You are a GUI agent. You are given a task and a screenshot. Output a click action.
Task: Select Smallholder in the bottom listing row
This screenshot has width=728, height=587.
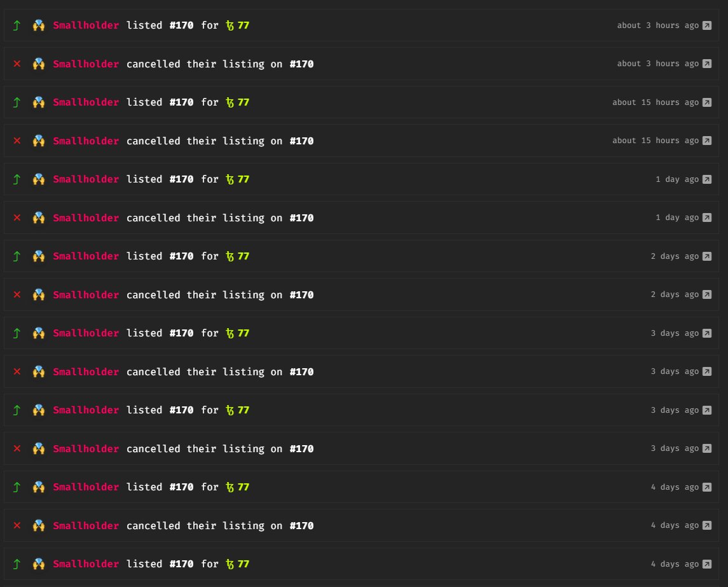tap(85, 563)
